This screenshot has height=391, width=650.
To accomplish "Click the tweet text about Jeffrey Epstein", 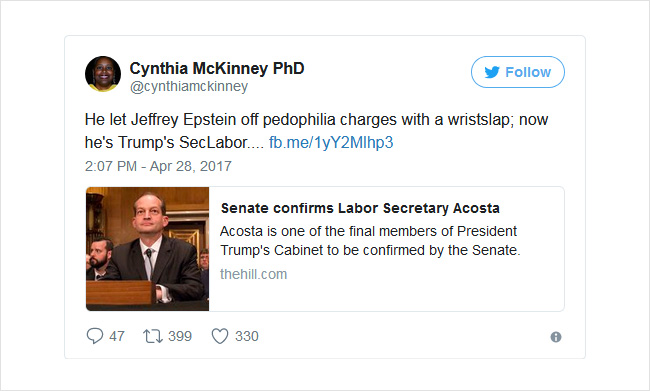I will pyautogui.click(x=316, y=131).
